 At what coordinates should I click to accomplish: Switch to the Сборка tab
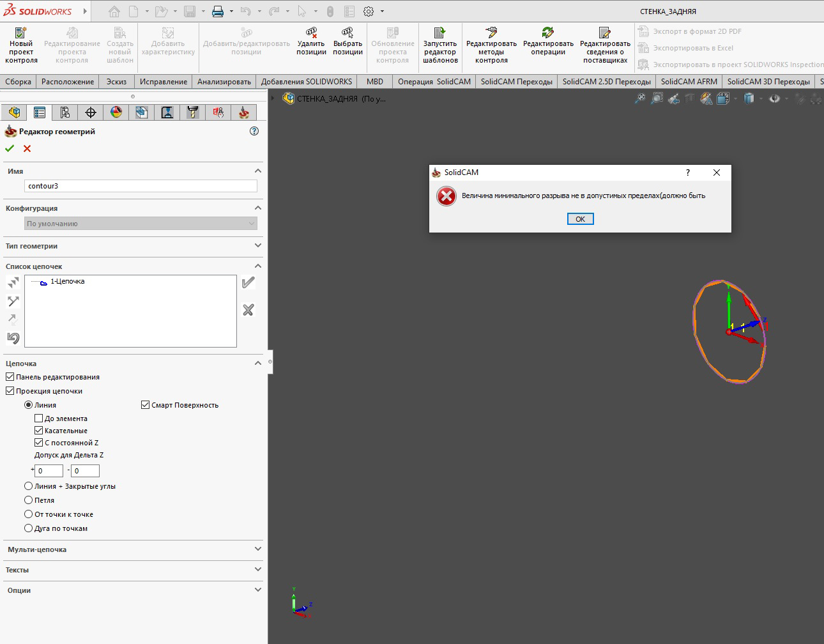pyautogui.click(x=19, y=82)
